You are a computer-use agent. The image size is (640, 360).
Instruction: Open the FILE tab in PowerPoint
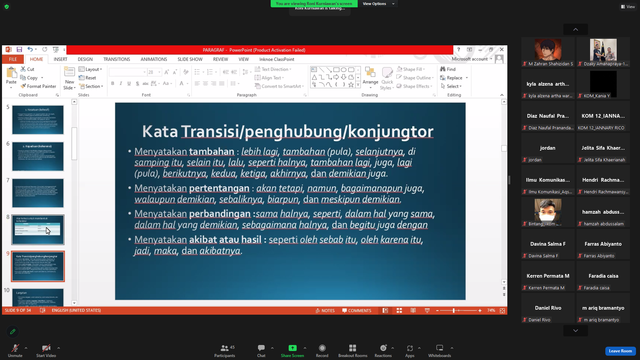13,59
